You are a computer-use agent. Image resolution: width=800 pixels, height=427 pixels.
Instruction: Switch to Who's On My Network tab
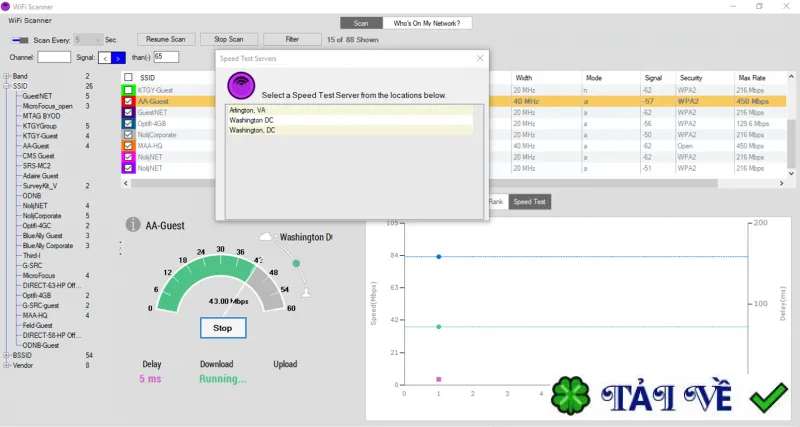pyautogui.click(x=427, y=23)
